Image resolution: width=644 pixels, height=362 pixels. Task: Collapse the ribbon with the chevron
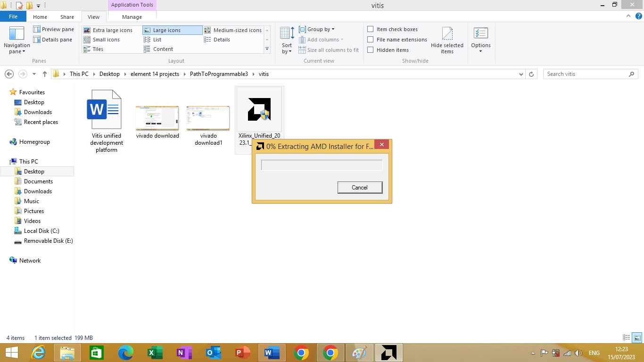628,16
